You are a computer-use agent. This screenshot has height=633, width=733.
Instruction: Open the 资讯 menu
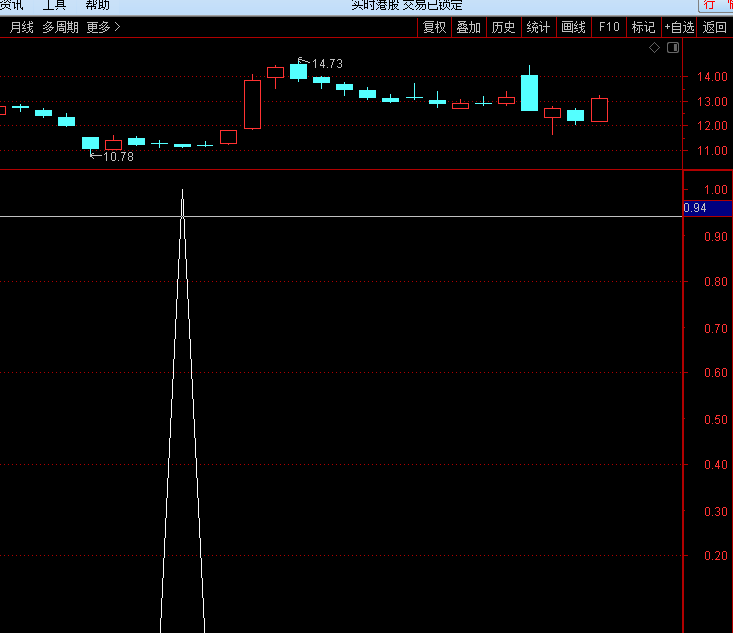click(11, 5)
